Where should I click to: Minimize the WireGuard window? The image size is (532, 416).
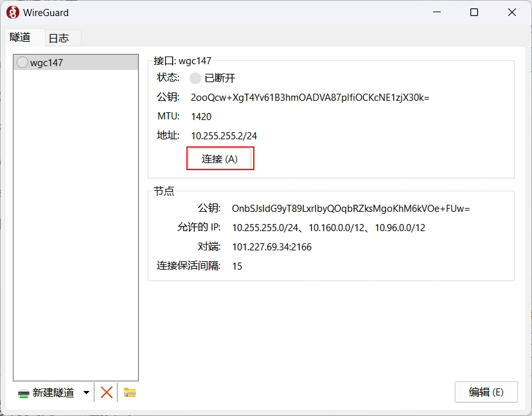point(437,12)
